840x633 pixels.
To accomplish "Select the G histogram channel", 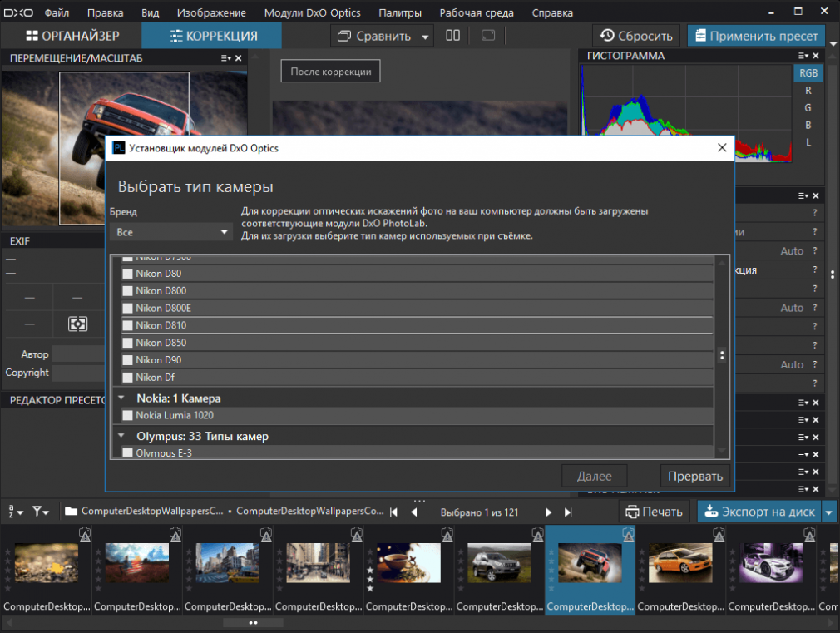I will coord(808,108).
